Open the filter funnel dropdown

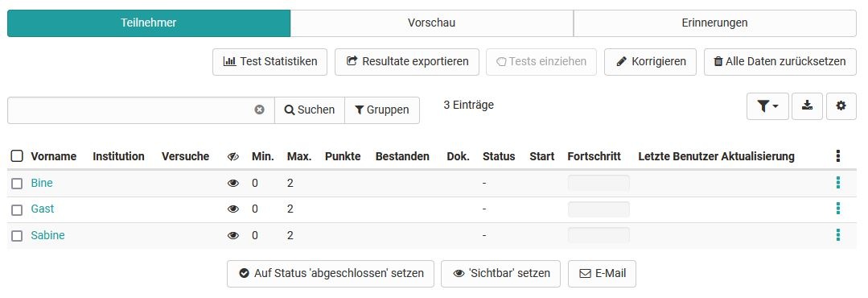(767, 106)
